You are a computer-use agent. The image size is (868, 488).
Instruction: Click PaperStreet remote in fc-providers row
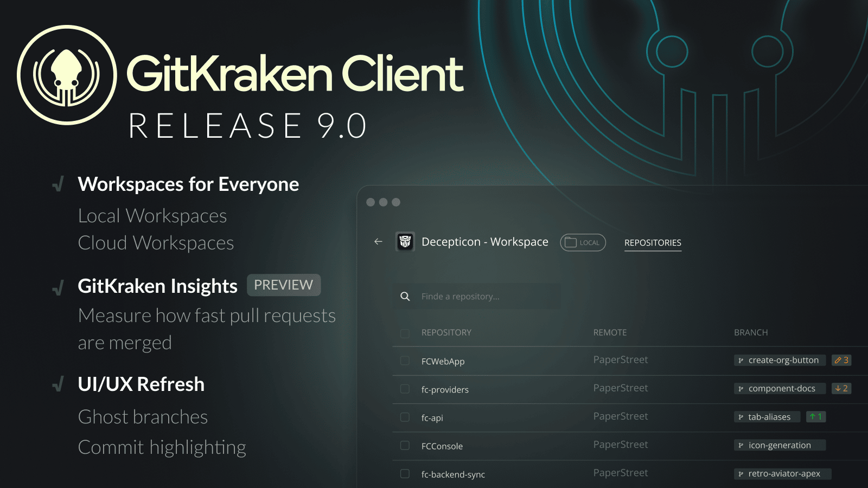click(x=621, y=388)
